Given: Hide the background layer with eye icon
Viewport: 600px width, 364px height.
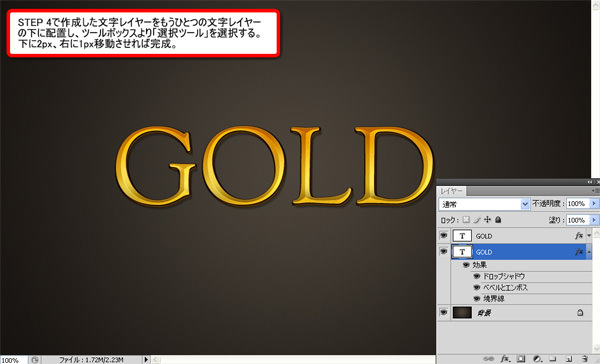Looking at the screenshot, I should click(x=443, y=312).
